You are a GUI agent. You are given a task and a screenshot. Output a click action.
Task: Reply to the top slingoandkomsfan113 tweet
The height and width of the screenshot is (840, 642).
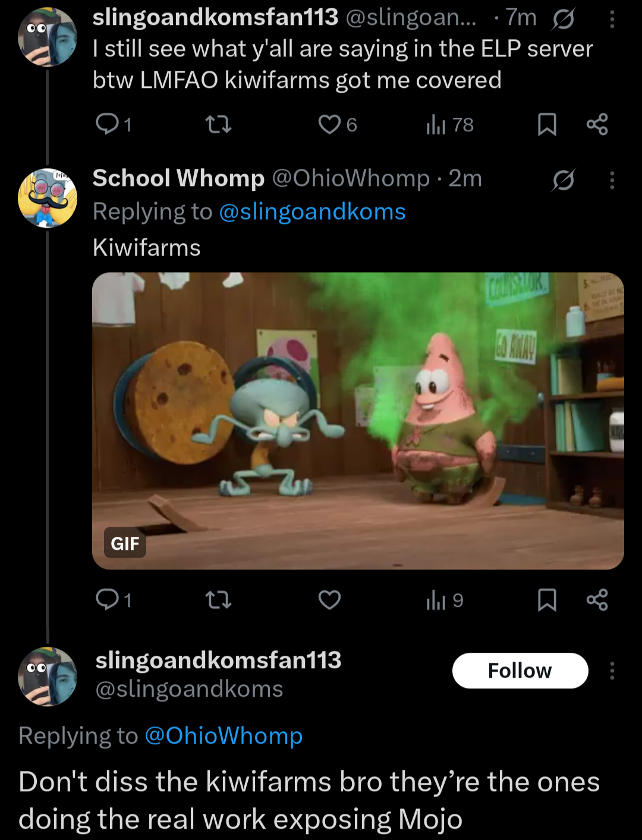coord(113,124)
